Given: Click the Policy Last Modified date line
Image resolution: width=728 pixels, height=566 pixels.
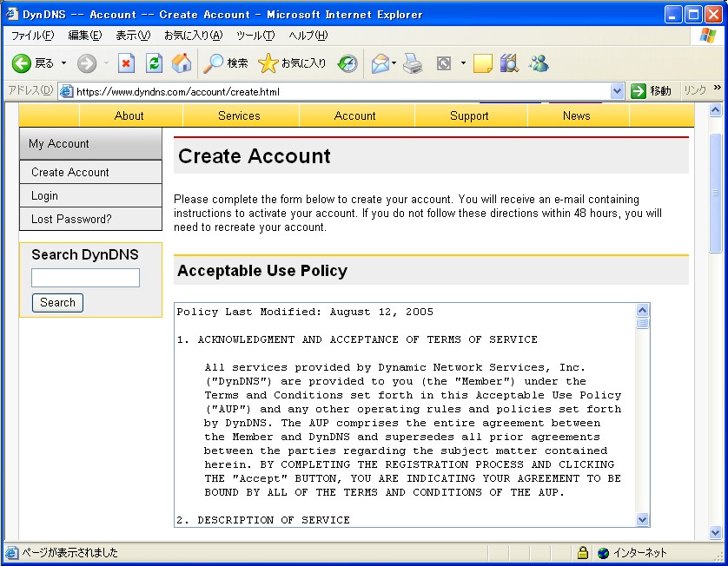Looking at the screenshot, I should pyautogui.click(x=305, y=312).
